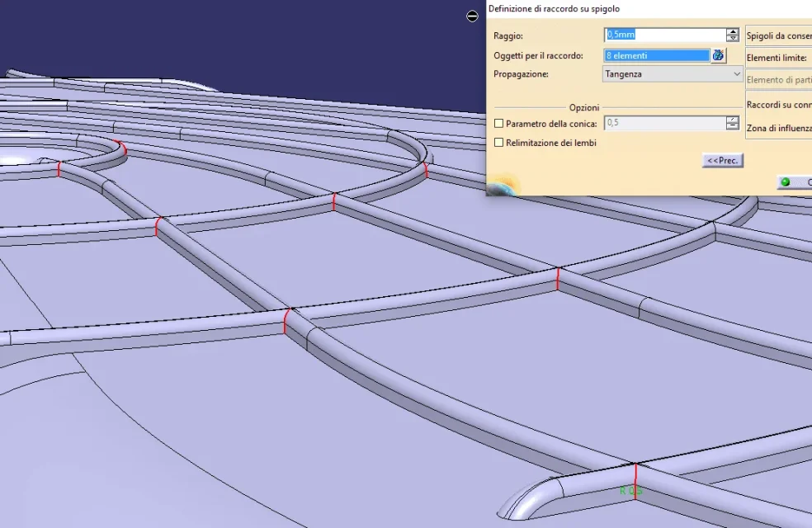Image resolution: width=812 pixels, height=528 pixels.
Task: Toggle the Relimitazione dei lembi checkbox
Action: [x=498, y=143]
